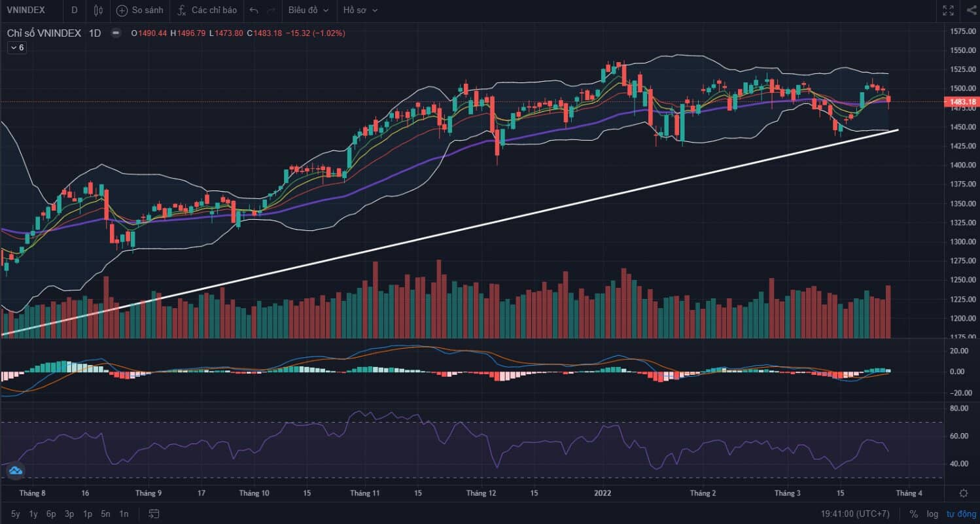Open the go-to-date calendar icon

(x=154, y=514)
